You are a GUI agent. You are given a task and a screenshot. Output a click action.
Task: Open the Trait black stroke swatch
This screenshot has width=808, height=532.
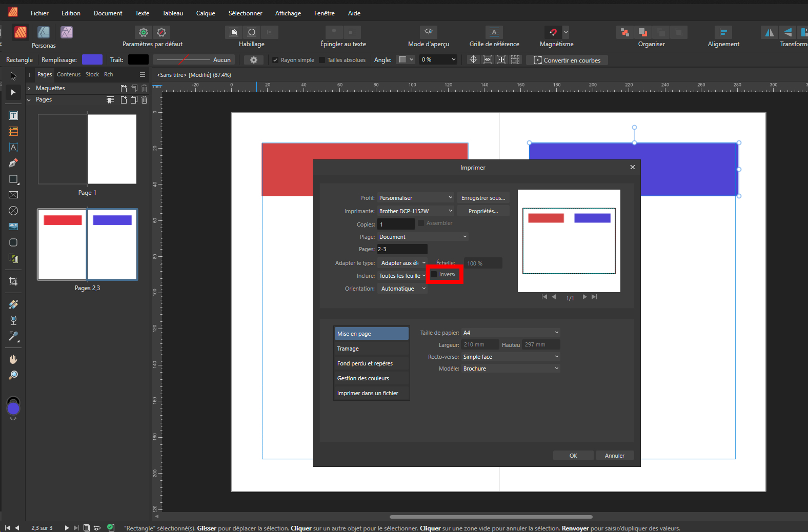coord(138,60)
